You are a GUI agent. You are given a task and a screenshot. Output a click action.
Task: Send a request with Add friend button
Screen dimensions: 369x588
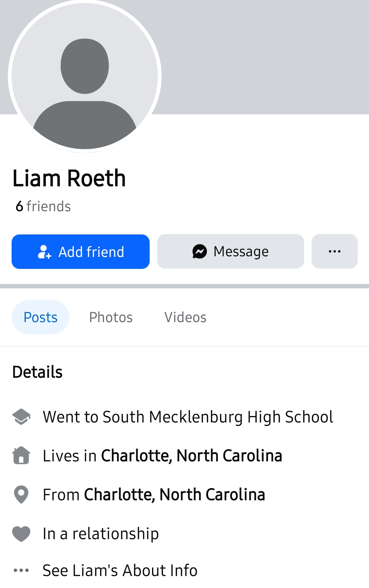click(81, 252)
